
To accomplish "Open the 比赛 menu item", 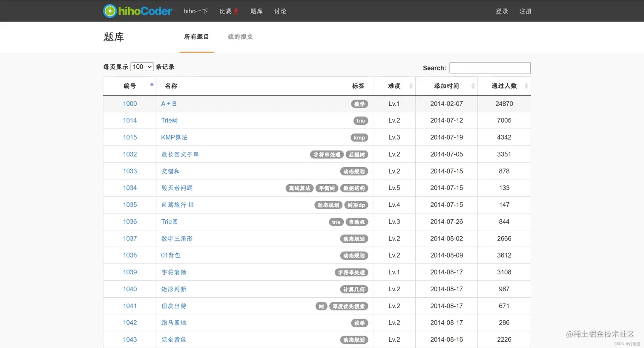I will [x=226, y=11].
